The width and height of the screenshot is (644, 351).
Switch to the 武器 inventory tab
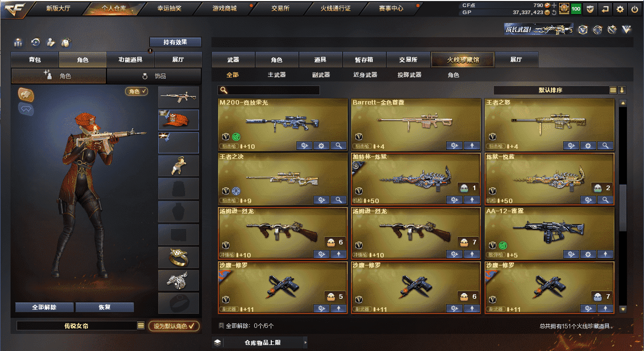click(x=233, y=60)
